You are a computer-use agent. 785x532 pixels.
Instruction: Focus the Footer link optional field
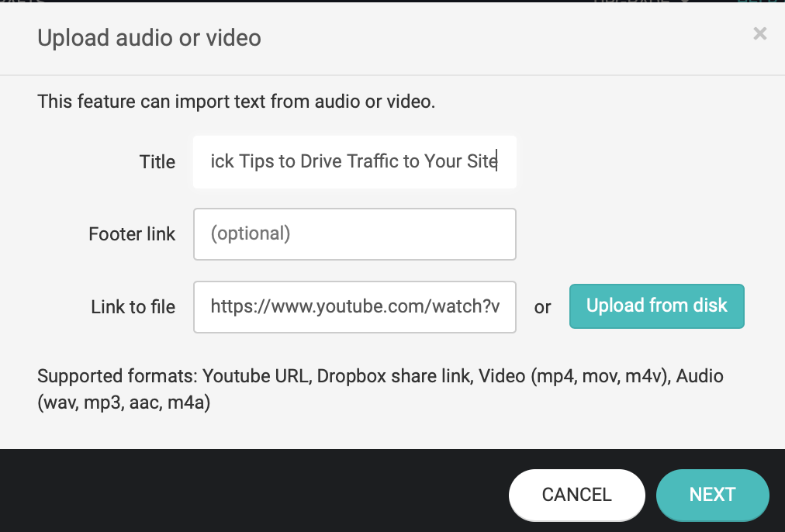pos(354,234)
